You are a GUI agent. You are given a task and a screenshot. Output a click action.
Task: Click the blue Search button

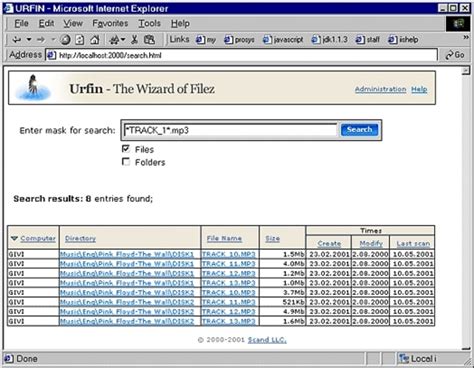(x=359, y=130)
